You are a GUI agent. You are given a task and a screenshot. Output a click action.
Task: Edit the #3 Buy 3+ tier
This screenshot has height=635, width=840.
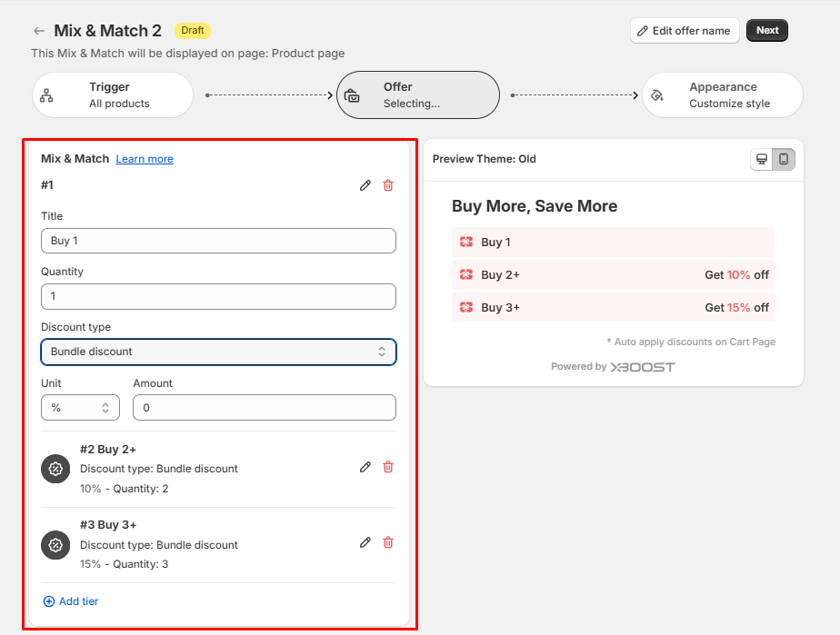tap(365, 542)
